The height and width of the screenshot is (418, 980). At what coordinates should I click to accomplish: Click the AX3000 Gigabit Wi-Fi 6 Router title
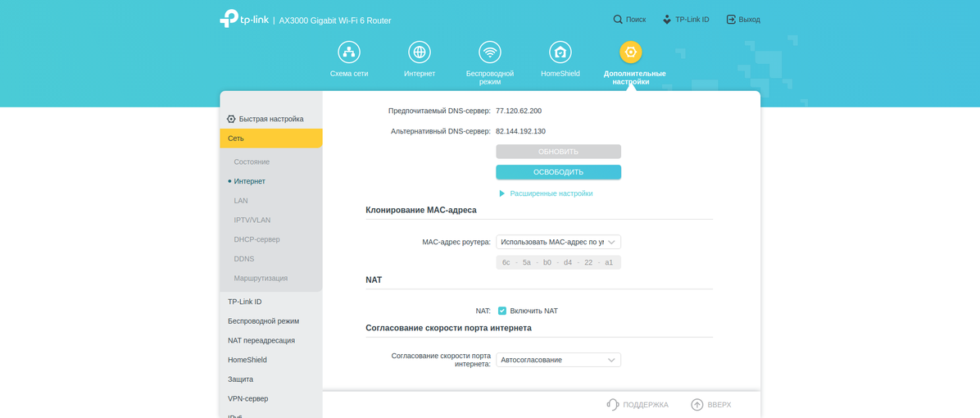335,20
